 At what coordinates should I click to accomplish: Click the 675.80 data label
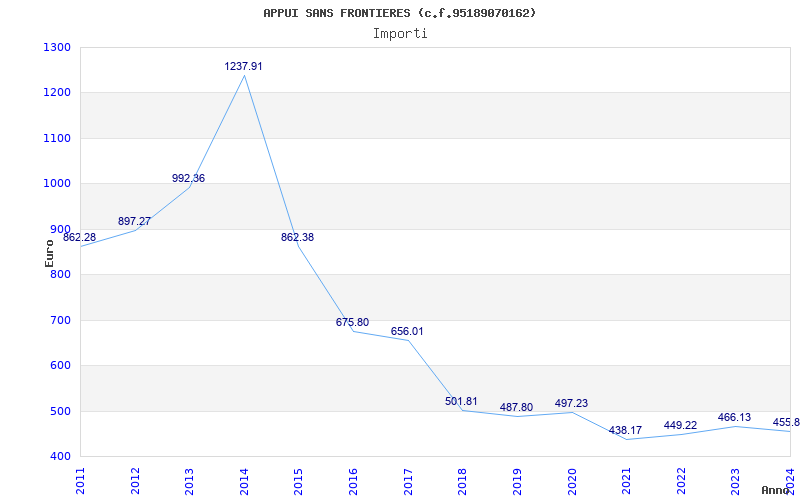coord(352,322)
